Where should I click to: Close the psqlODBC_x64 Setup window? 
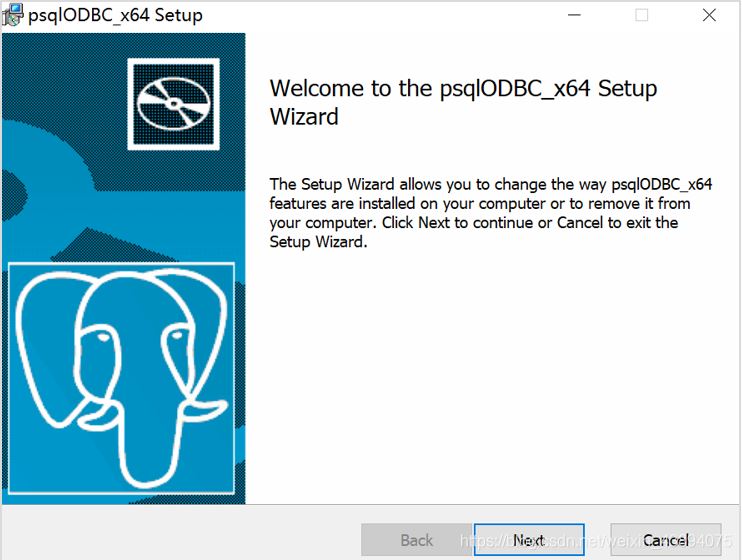click(709, 15)
